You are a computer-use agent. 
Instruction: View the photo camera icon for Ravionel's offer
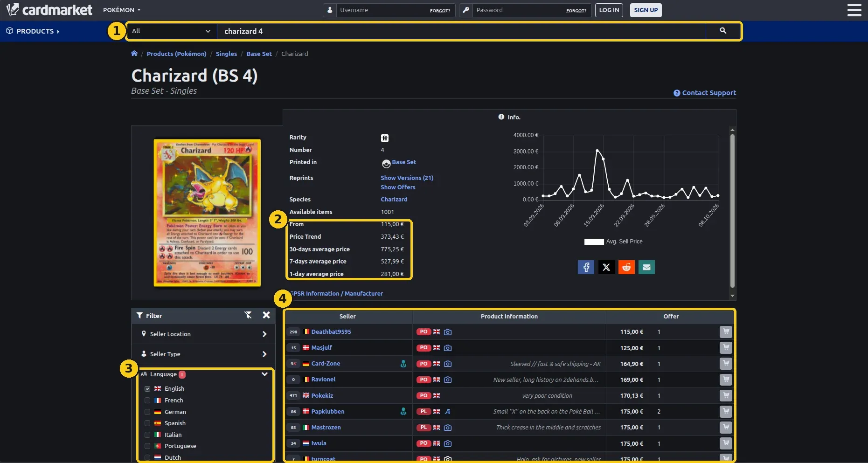point(448,380)
